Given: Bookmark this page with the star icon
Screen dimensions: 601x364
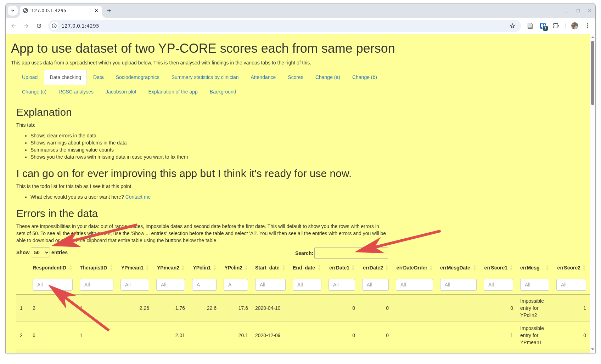Looking at the screenshot, I should pyautogui.click(x=512, y=26).
